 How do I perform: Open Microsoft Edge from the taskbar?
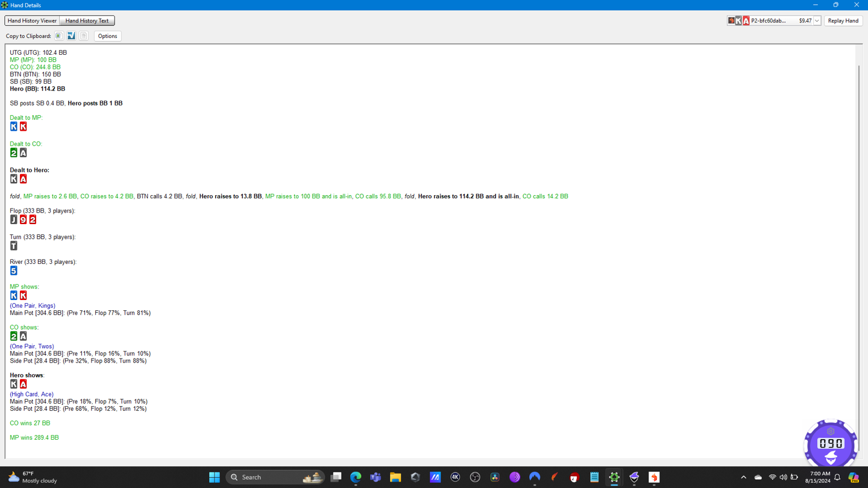(356, 477)
